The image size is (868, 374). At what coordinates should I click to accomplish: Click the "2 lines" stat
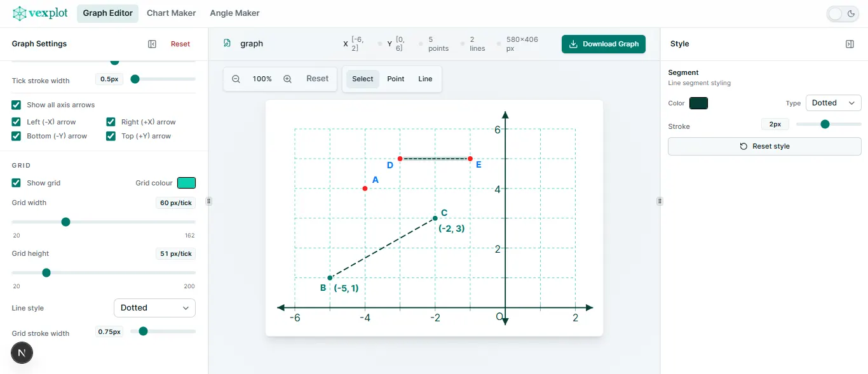(477, 44)
